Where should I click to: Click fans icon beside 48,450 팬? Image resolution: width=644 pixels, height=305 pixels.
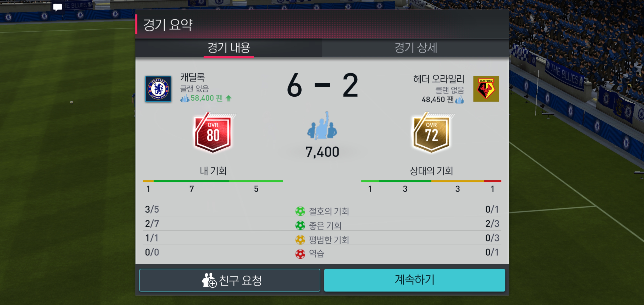point(459,100)
